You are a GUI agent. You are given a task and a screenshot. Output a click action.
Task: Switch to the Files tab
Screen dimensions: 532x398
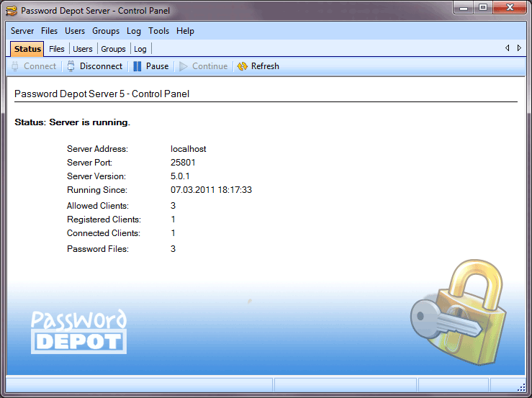[57, 49]
